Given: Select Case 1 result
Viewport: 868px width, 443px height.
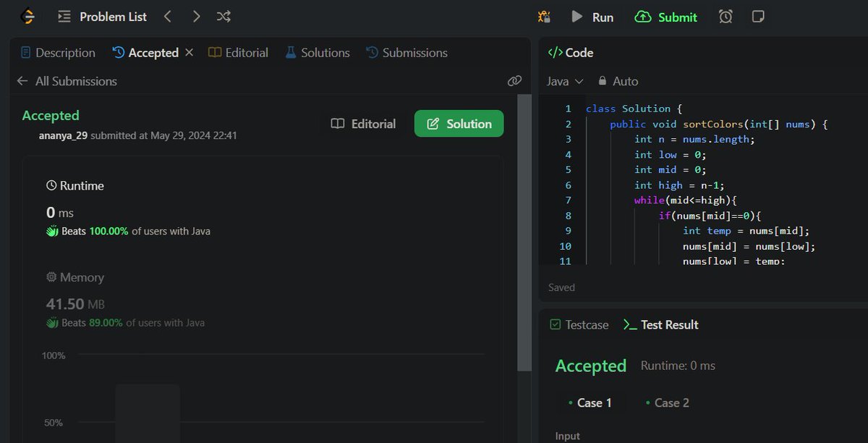Looking at the screenshot, I should coord(590,402).
